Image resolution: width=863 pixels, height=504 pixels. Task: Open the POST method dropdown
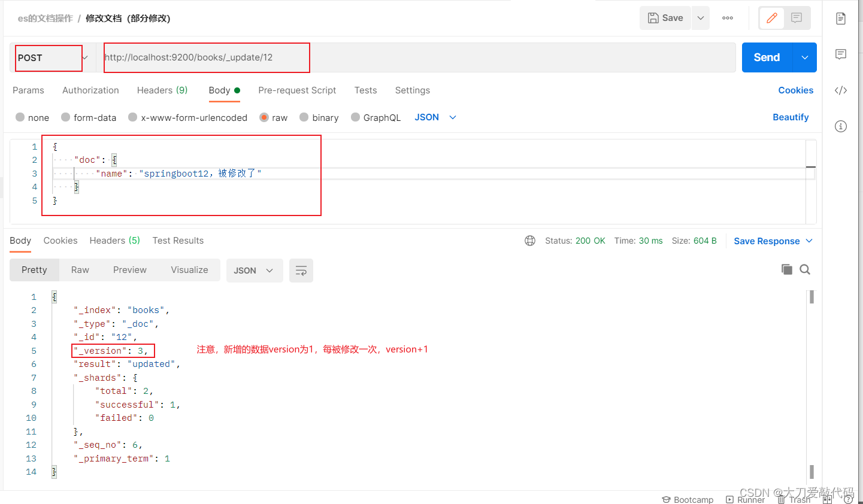click(x=85, y=57)
